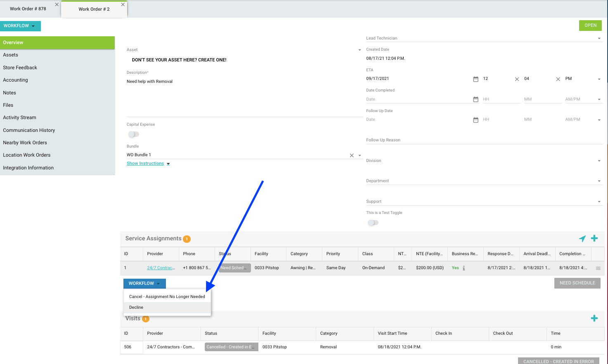Open the Date Completed calendar picker
The height and width of the screenshot is (364, 608).
(476, 99)
